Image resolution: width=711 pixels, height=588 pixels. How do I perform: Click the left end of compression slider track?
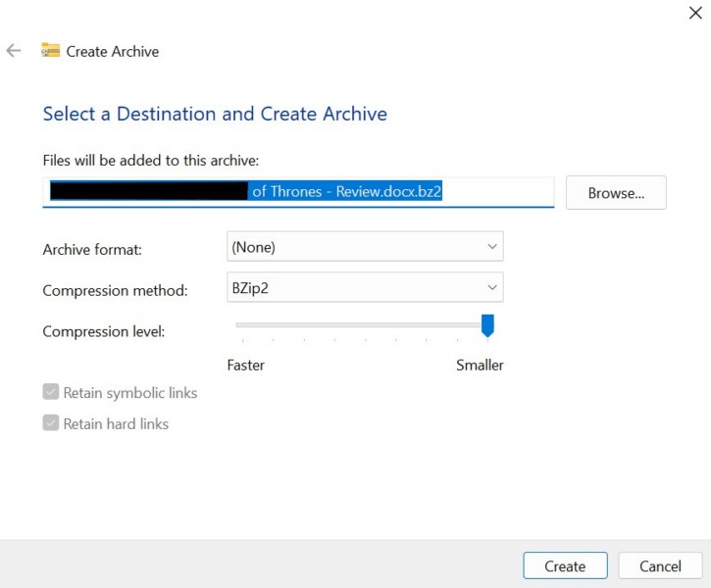coord(240,324)
